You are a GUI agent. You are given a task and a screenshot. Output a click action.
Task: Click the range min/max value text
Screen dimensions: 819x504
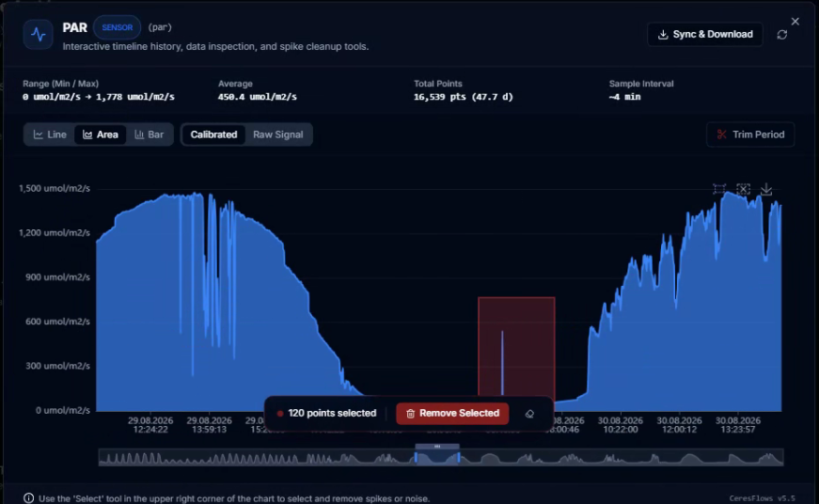[99, 97]
